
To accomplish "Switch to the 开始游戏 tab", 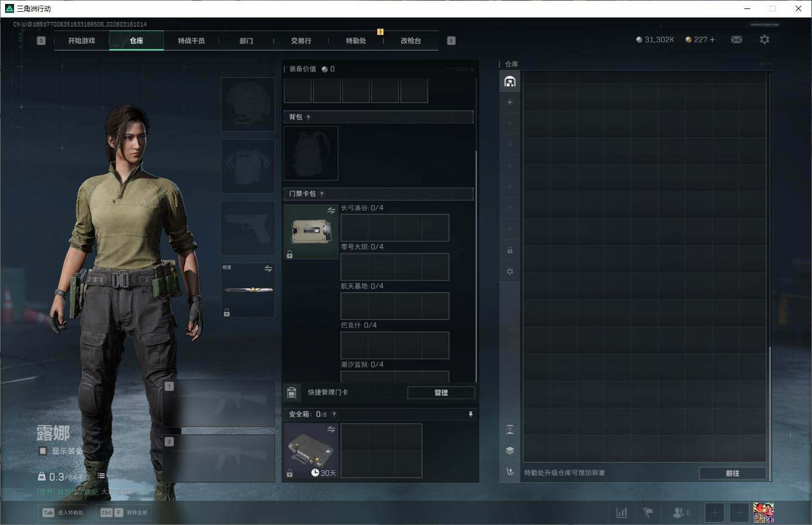I will (82, 41).
